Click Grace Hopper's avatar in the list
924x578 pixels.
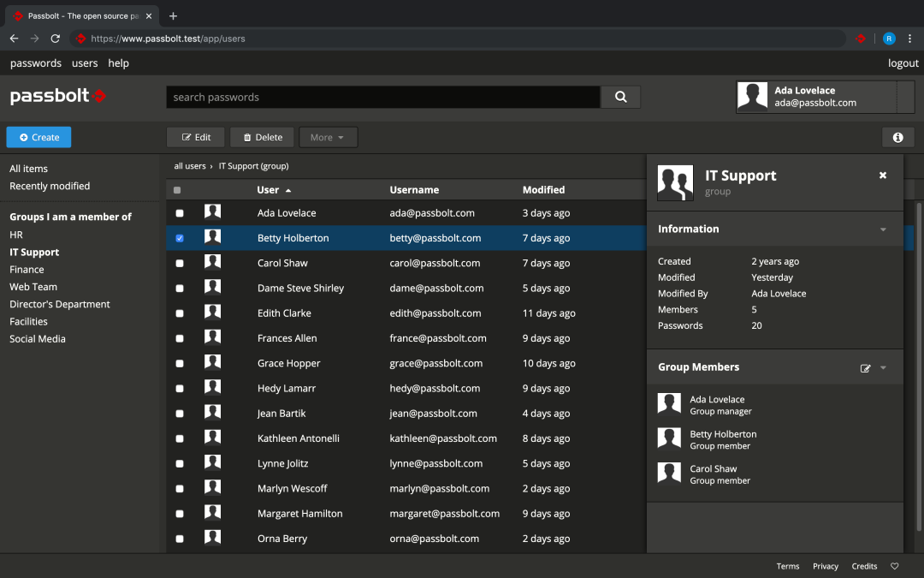(213, 362)
